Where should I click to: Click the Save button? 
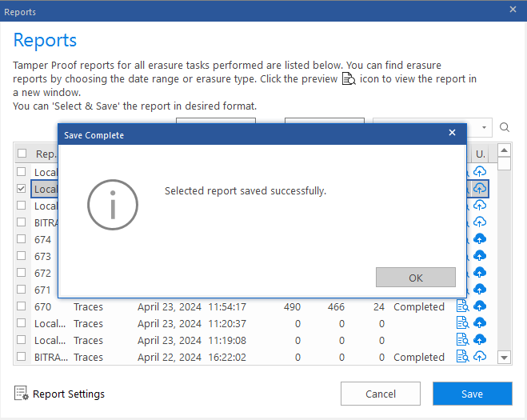coord(472,394)
